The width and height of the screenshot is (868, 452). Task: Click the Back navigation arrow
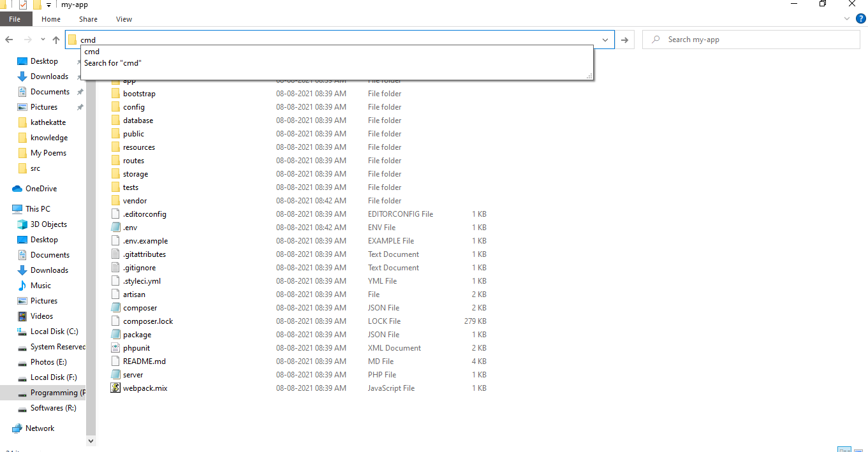click(9, 40)
